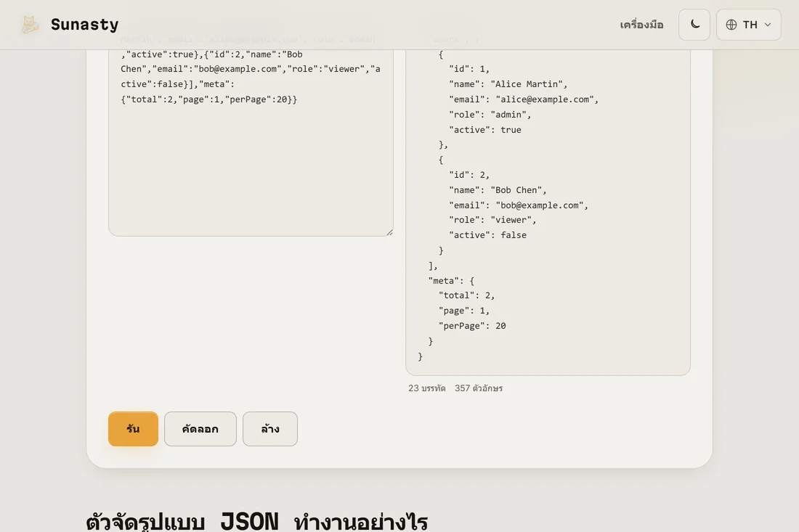
Task: Click the "active": false output line
Action: 487,234
